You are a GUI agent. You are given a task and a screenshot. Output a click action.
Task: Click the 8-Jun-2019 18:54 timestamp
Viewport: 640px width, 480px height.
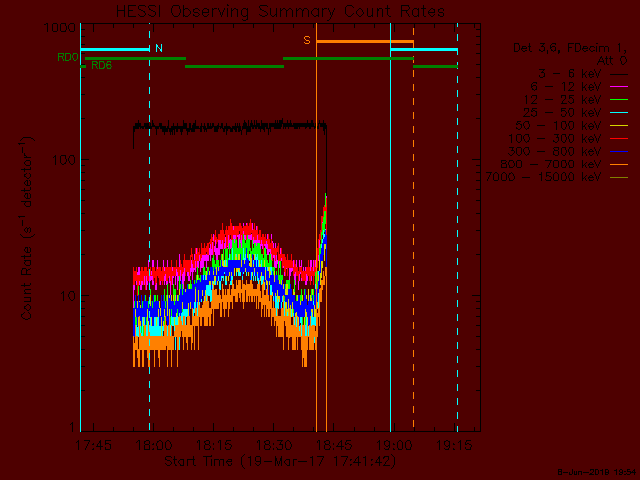pyautogui.click(x=597, y=473)
